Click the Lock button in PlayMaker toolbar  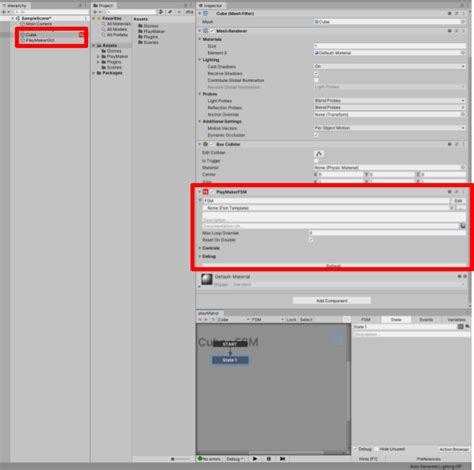tap(291, 320)
